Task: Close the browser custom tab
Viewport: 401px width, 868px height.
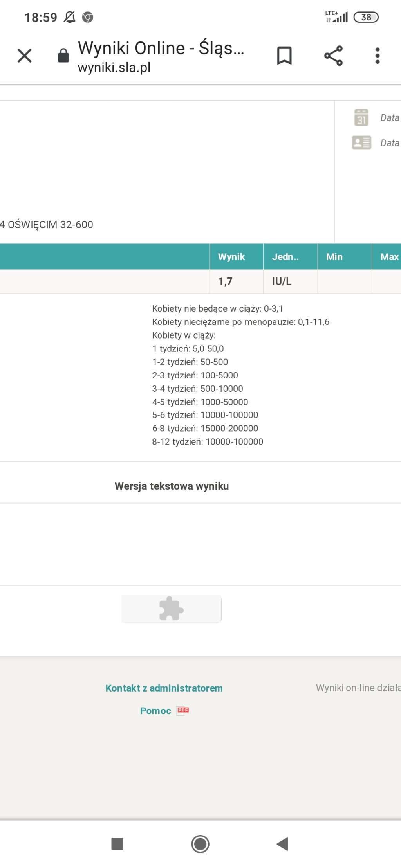Action: (x=24, y=56)
